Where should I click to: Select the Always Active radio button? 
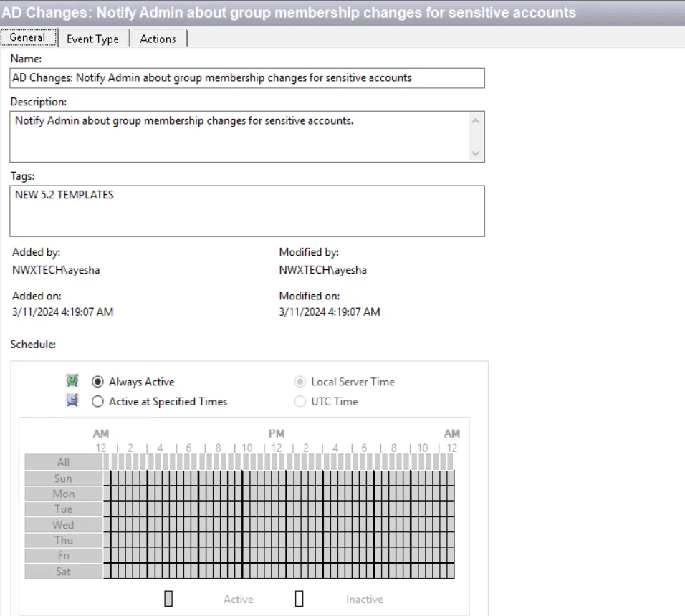[x=97, y=382]
